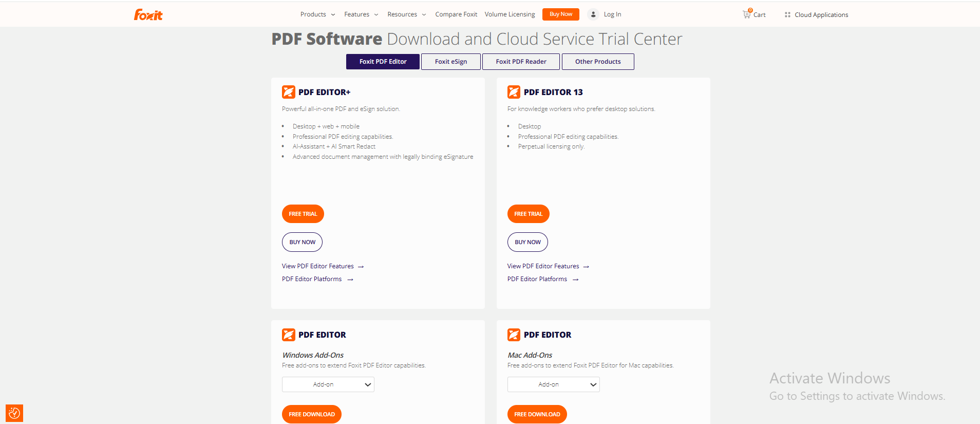Click the PDF Editor+ product icon
The height and width of the screenshot is (424, 980).
pyautogui.click(x=289, y=92)
